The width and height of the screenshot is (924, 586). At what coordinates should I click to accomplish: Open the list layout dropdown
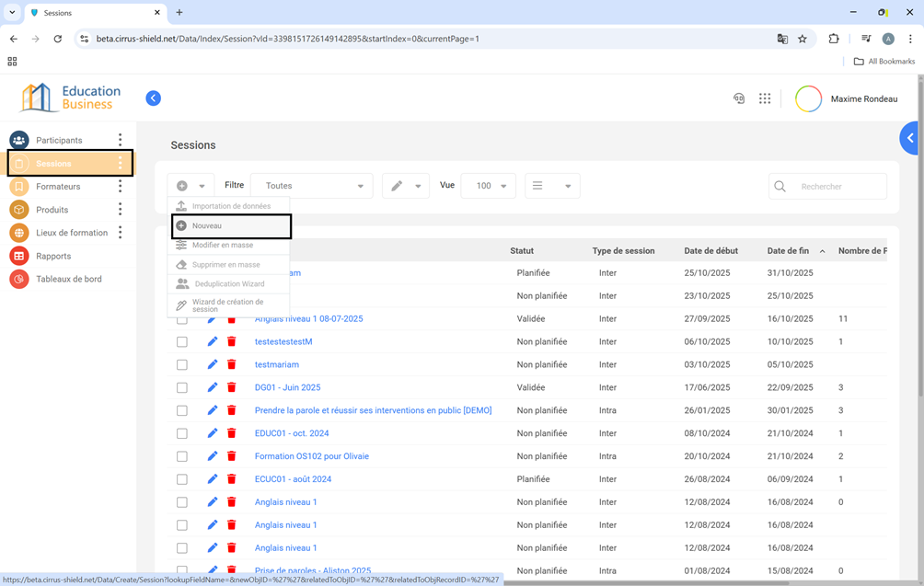552,186
